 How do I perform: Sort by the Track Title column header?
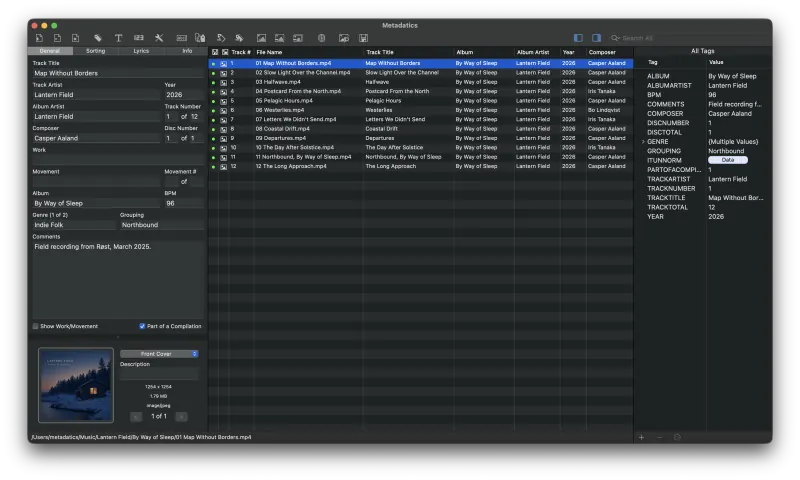(408, 52)
